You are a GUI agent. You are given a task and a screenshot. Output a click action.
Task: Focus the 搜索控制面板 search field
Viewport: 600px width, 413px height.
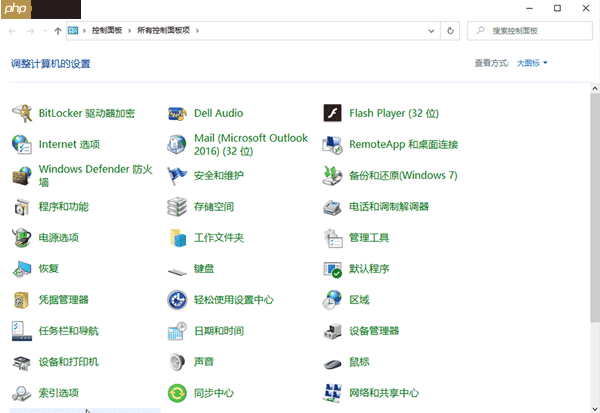coord(530,31)
